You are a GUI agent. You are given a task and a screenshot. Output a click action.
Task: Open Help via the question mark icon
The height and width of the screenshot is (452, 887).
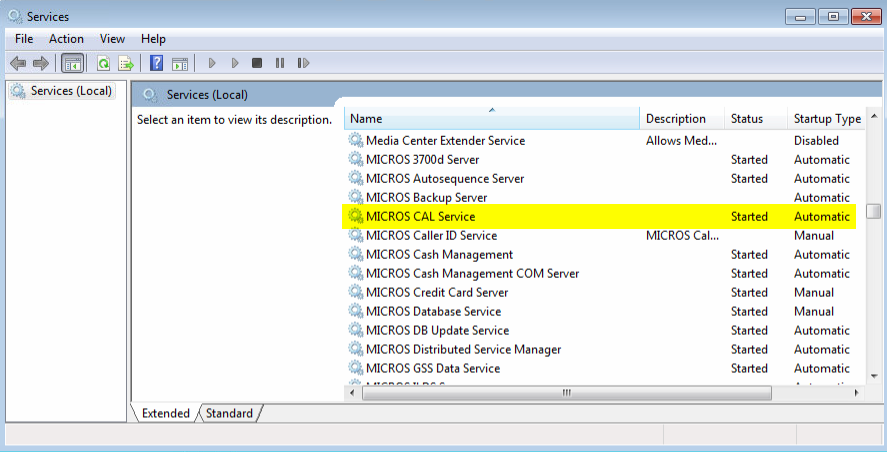[x=156, y=63]
